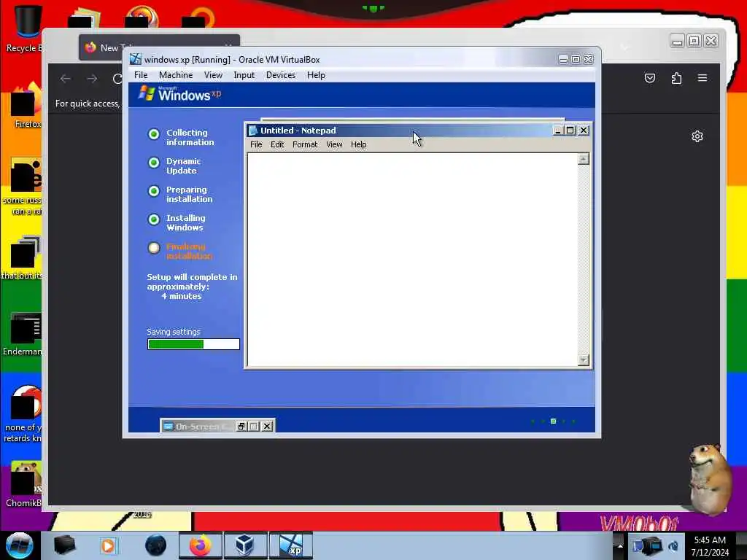This screenshot has width=747, height=560.
Task: Click the Preparing installation step indicator
Action: tap(153, 191)
